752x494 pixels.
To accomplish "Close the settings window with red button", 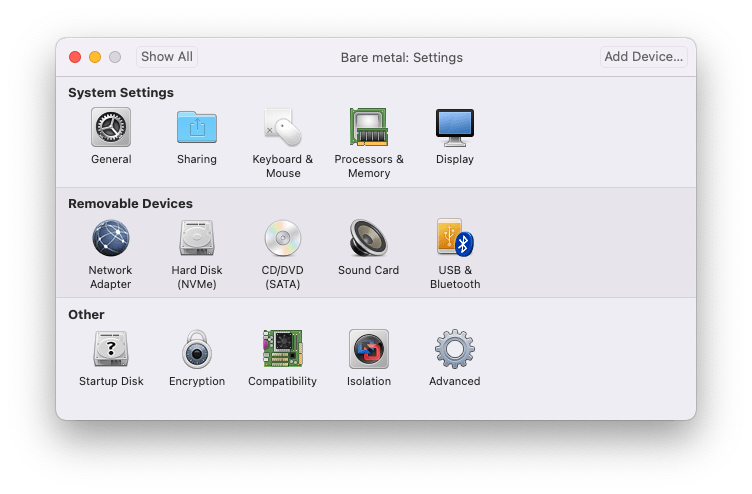I will [x=75, y=57].
